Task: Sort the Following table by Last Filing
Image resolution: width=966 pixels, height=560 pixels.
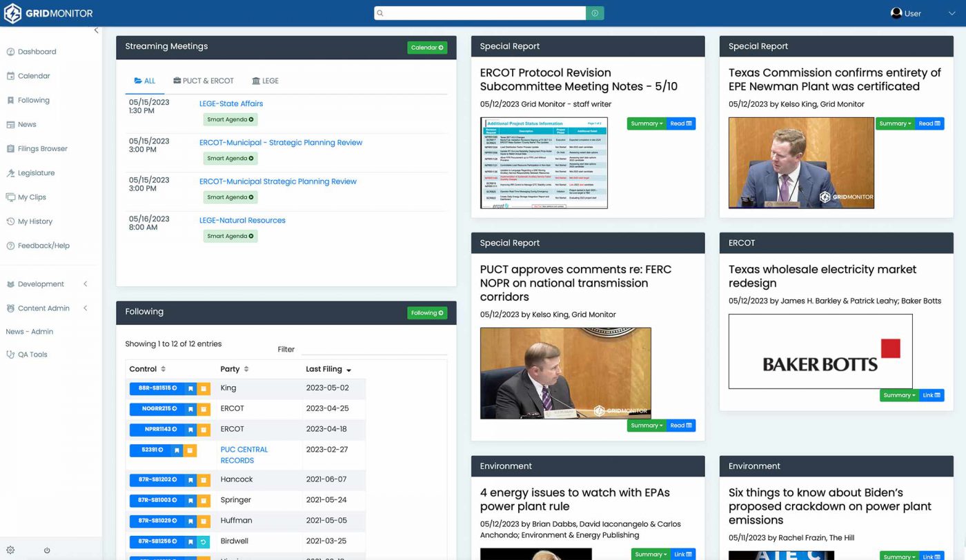Action: tap(328, 369)
